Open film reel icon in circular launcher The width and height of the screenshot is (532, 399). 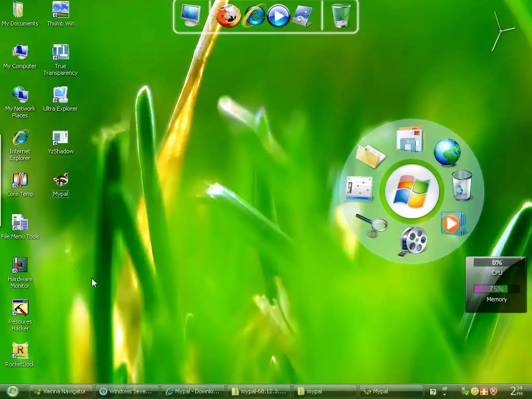pyautogui.click(x=413, y=242)
